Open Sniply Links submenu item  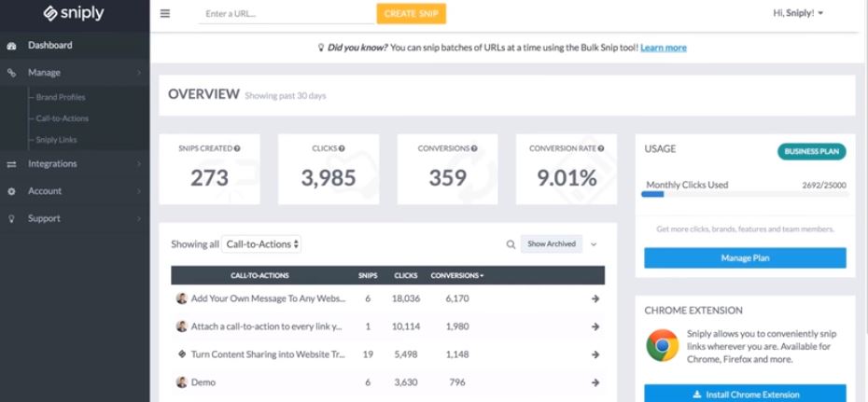coord(56,140)
